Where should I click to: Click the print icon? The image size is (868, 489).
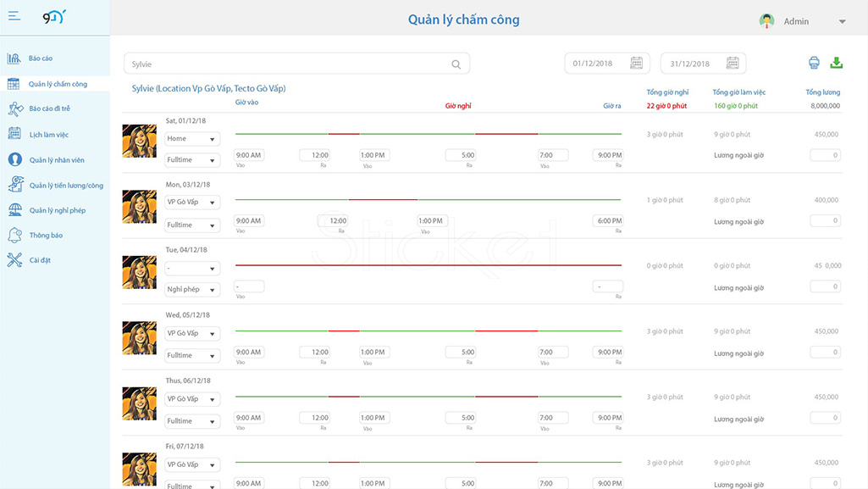[814, 63]
